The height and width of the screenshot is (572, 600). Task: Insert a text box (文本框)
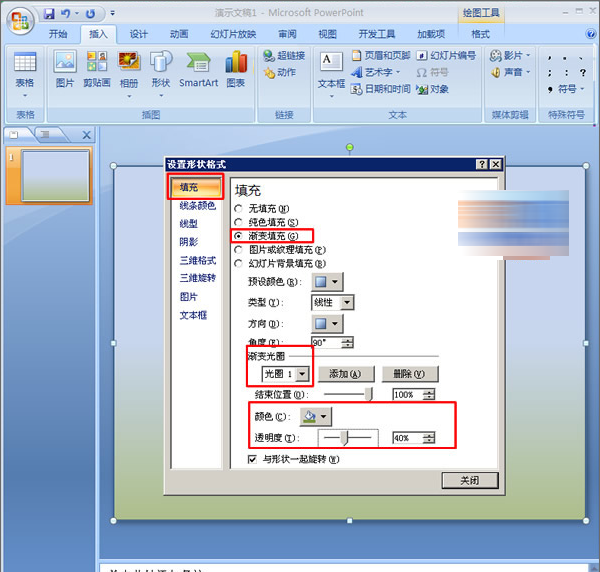coord(331,74)
